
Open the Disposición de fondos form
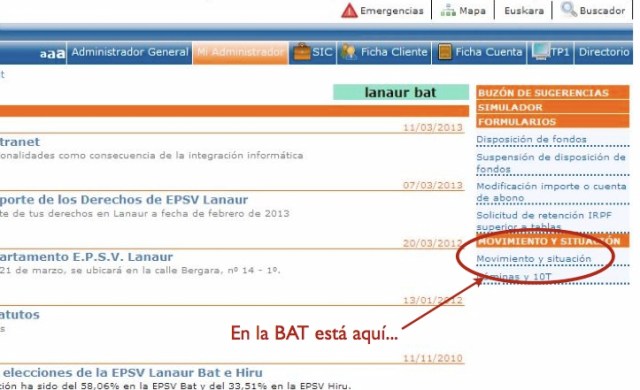tap(531, 140)
